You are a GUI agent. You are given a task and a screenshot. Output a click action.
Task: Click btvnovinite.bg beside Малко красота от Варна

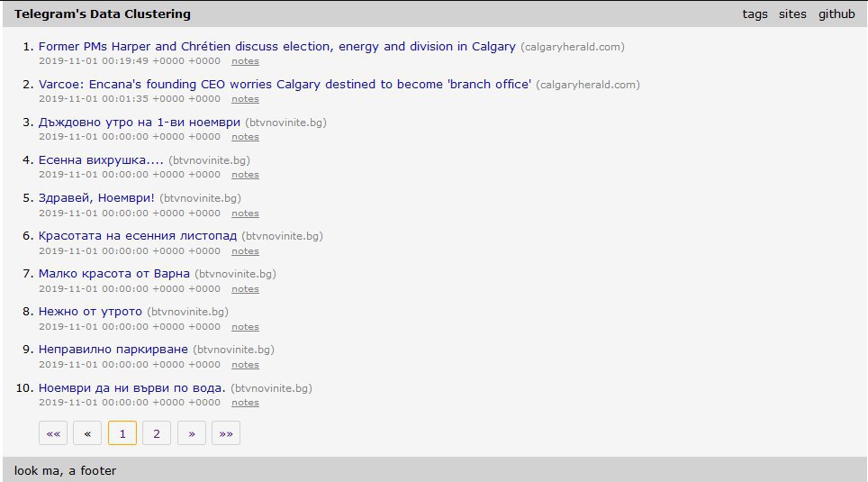(x=235, y=274)
